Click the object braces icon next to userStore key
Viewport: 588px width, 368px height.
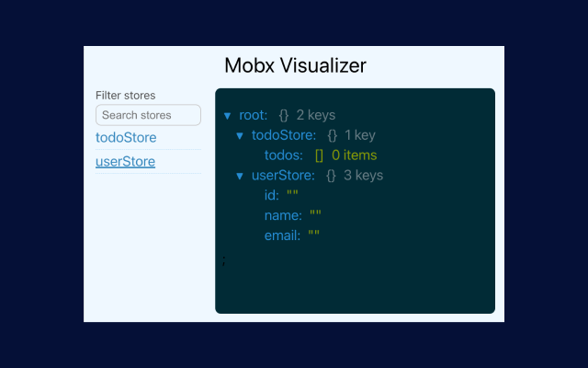pyautogui.click(x=332, y=176)
